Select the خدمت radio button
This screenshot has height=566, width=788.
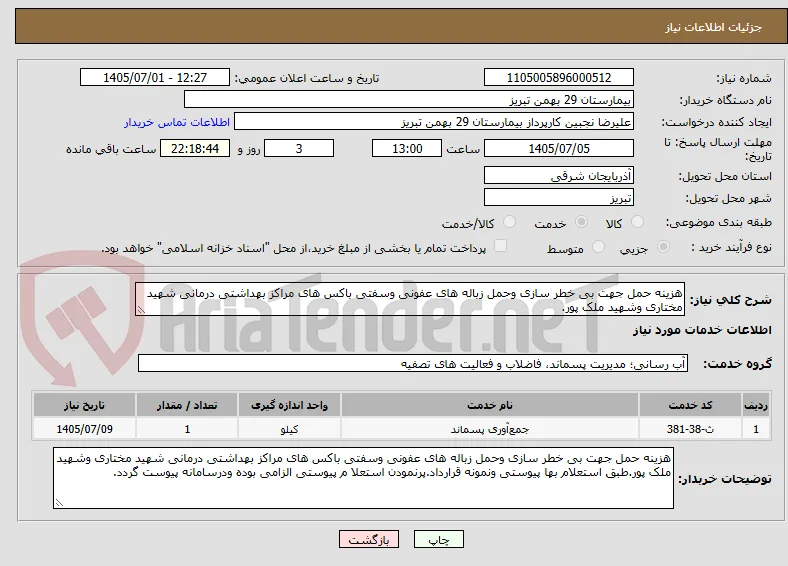coord(581,222)
